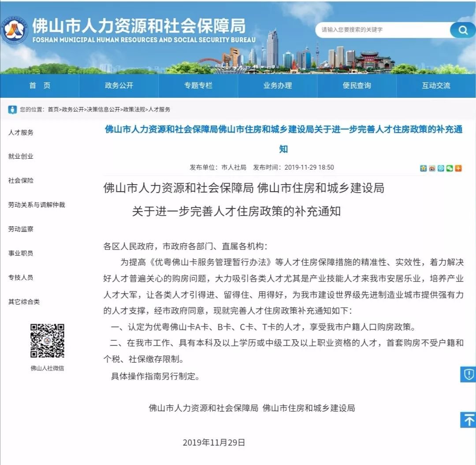Click the caption 佛山人社微信
Screen dimensions: 476x465
click(47, 368)
